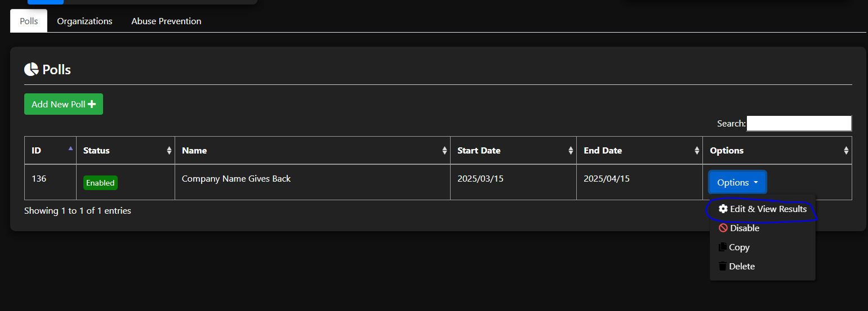
Task: Open the blue Options dropdown button
Action: (x=737, y=183)
